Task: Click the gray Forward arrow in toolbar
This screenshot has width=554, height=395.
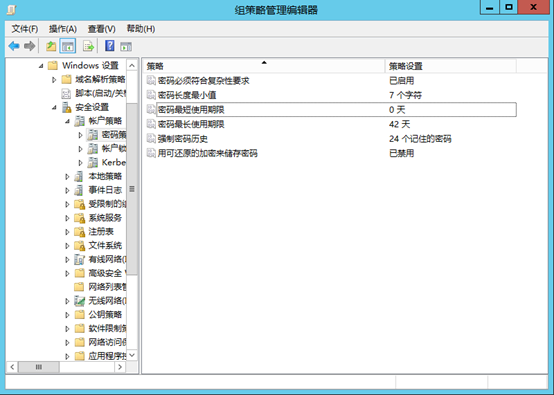Action: [x=30, y=46]
